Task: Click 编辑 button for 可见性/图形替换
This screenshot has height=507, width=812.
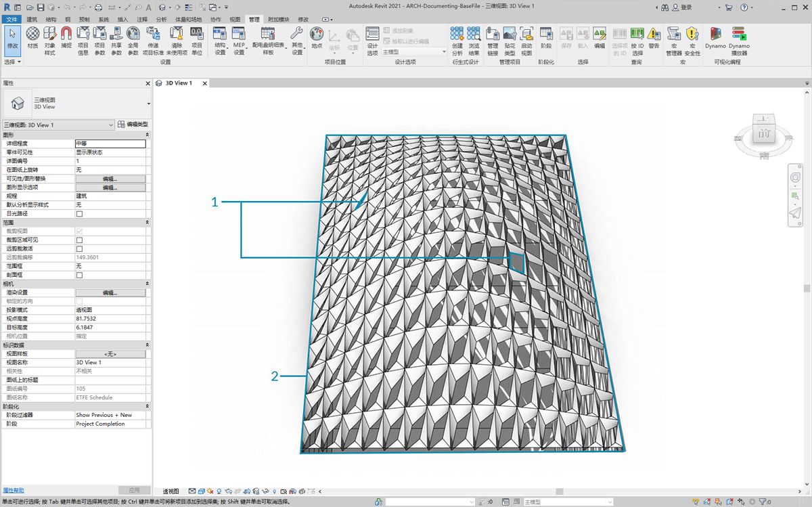Action: point(110,179)
